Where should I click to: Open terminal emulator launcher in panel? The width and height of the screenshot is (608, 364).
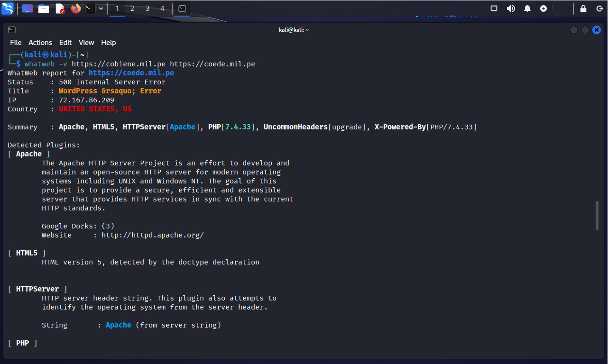[90, 9]
